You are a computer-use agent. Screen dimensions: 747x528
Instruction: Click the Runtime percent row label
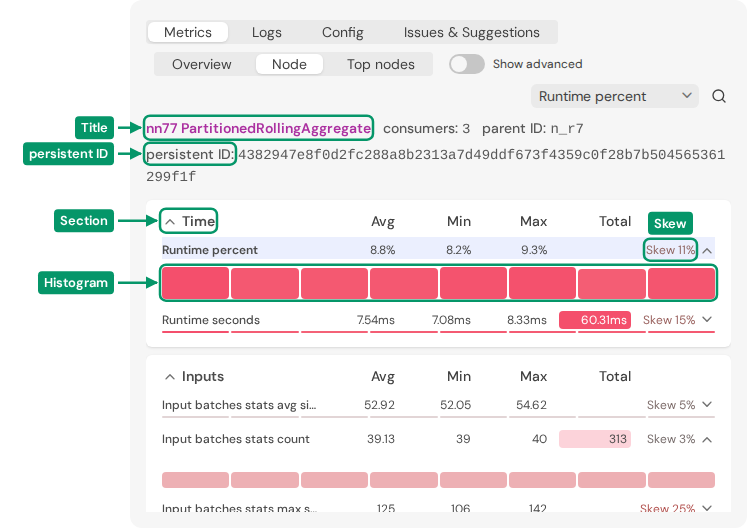click(210, 250)
